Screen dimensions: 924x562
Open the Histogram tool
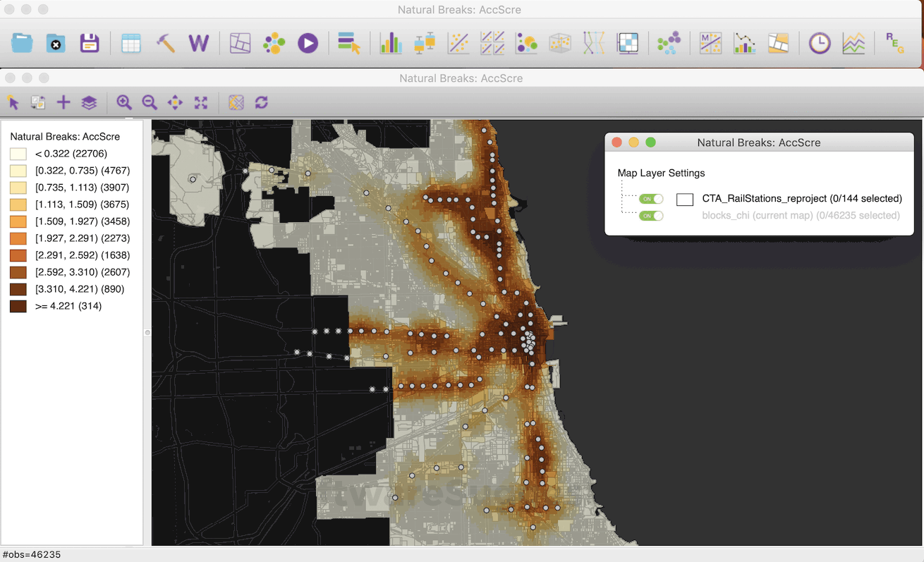390,43
